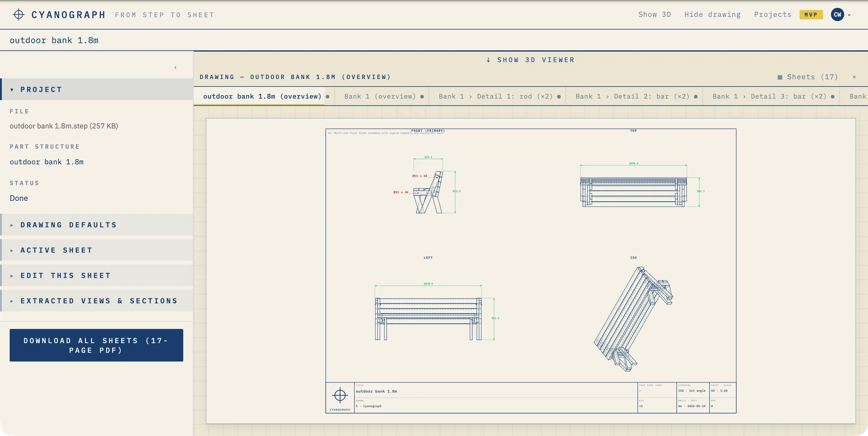Click the Cyanograph crosshair logo icon
The width and height of the screenshot is (868, 436).
click(x=19, y=14)
